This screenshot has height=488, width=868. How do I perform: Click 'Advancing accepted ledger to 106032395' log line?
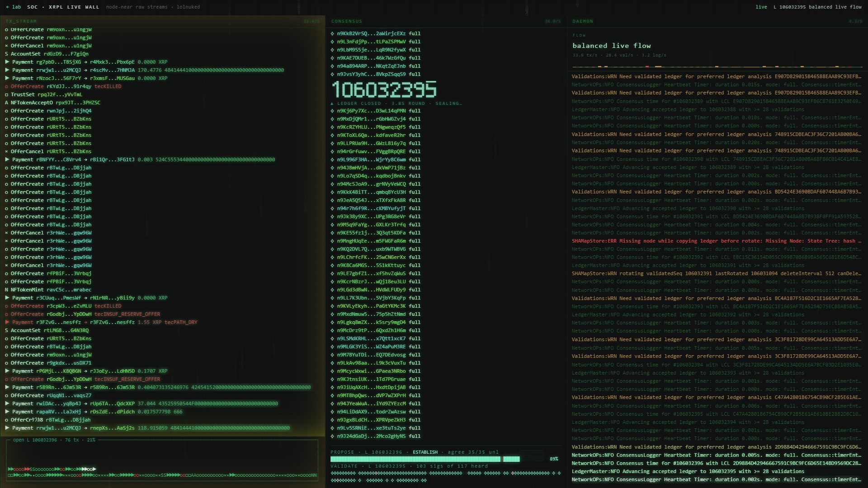point(717,471)
